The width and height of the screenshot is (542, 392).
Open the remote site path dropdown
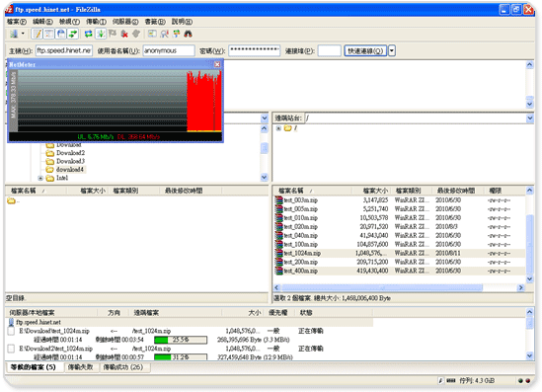click(530, 118)
